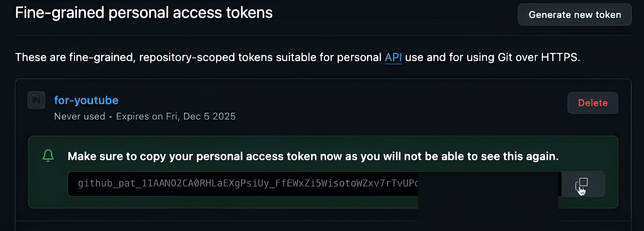Copy the personal access token to clipboard
This screenshot has height=231, width=644.
point(582,184)
